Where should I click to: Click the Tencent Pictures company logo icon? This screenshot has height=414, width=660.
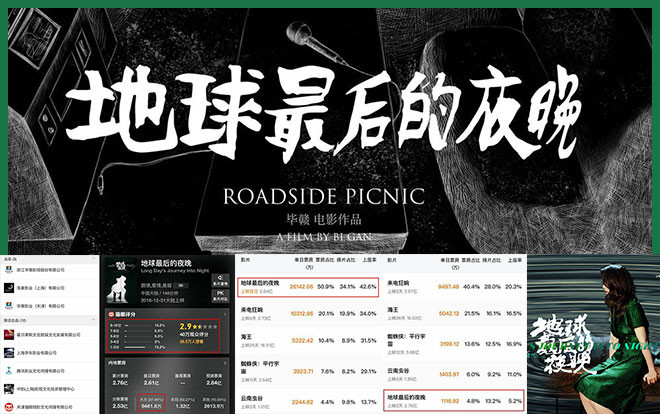8,370
